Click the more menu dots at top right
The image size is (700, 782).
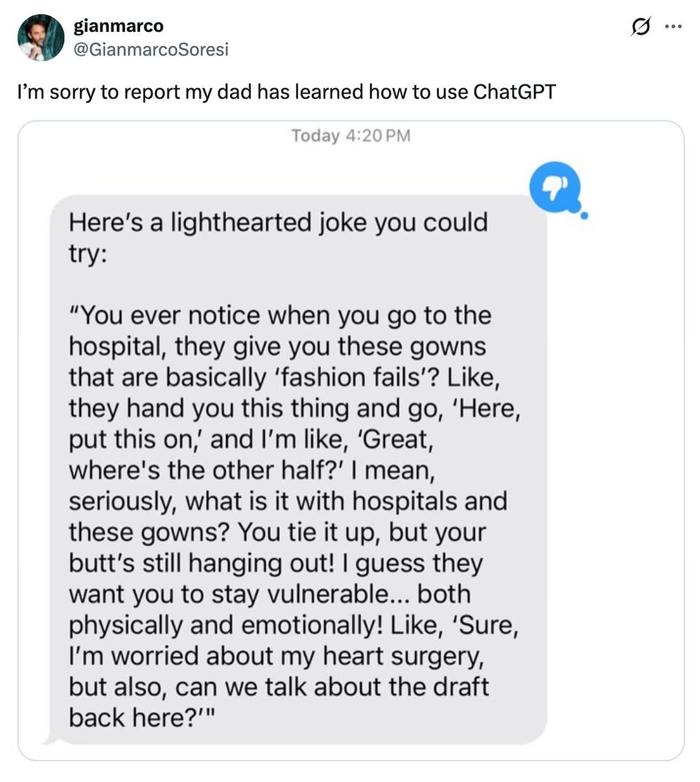pos(672,27)
